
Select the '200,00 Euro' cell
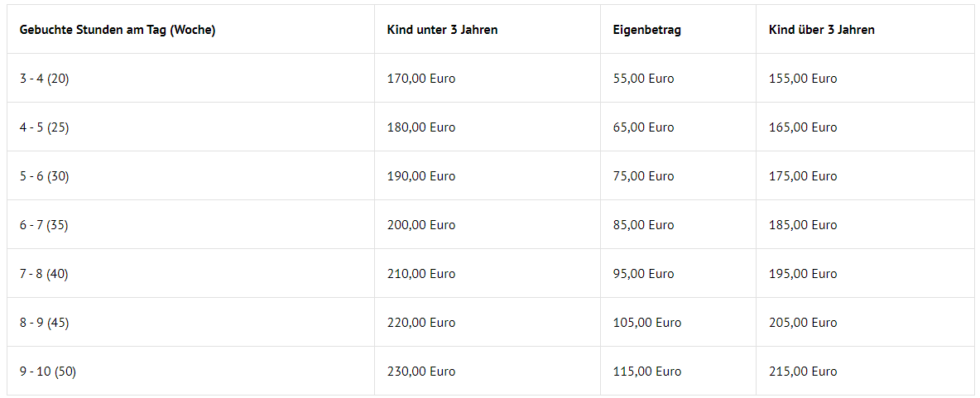click(x=421, y=225)
